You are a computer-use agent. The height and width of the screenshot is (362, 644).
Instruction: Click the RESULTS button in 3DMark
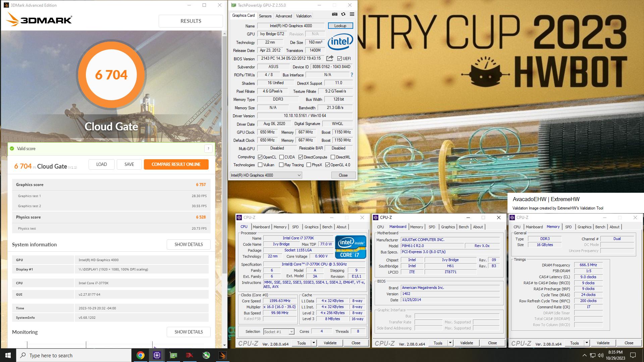point(191,21)
